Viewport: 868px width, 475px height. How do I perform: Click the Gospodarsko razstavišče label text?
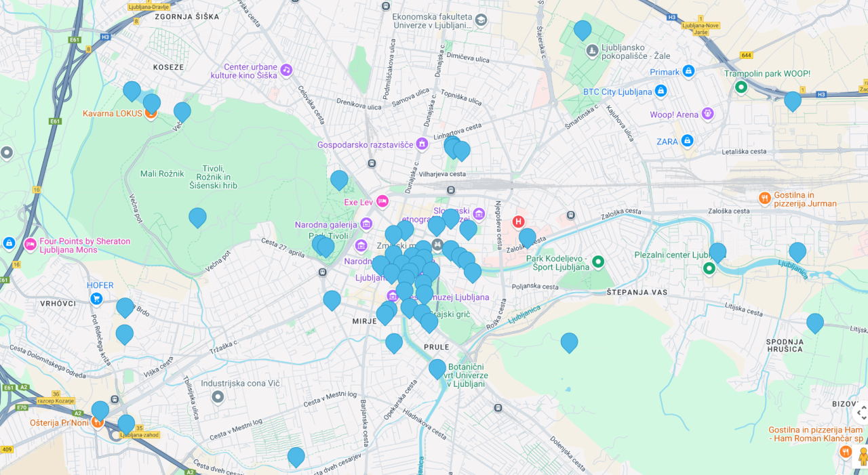point(366,144)
